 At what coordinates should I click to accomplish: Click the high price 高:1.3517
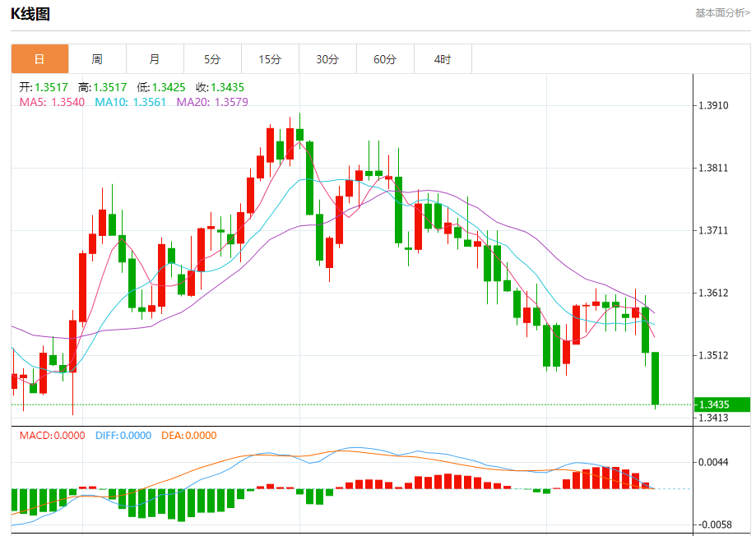[x=102, y=87]
